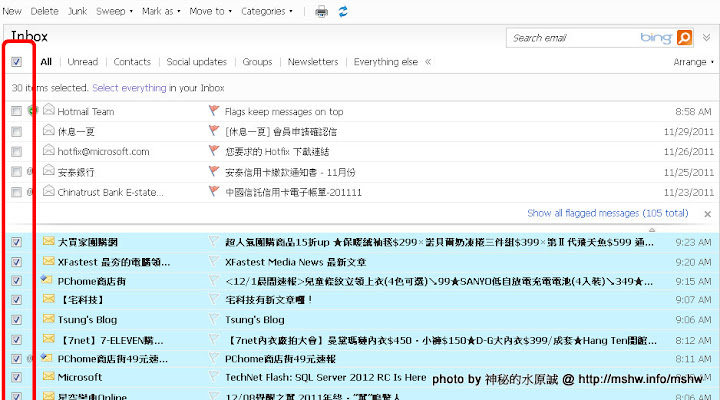
Task: Click the print icon in toolbar
Action: (x=321, y=11)
